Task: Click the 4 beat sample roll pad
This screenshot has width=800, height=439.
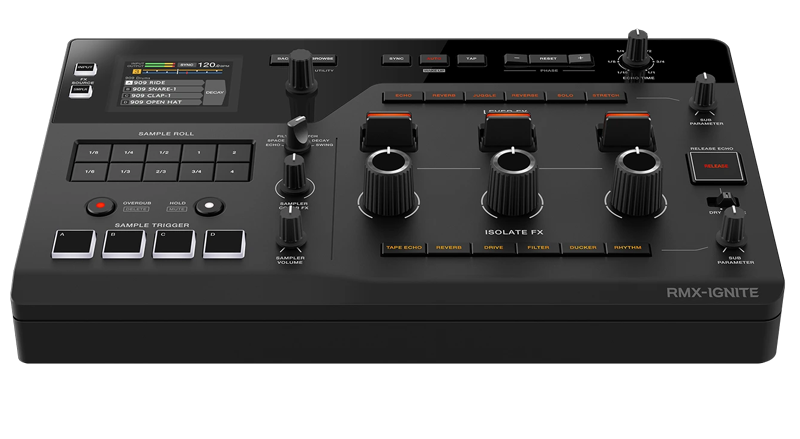Action: pyautogui.click(x=232, y=172)
